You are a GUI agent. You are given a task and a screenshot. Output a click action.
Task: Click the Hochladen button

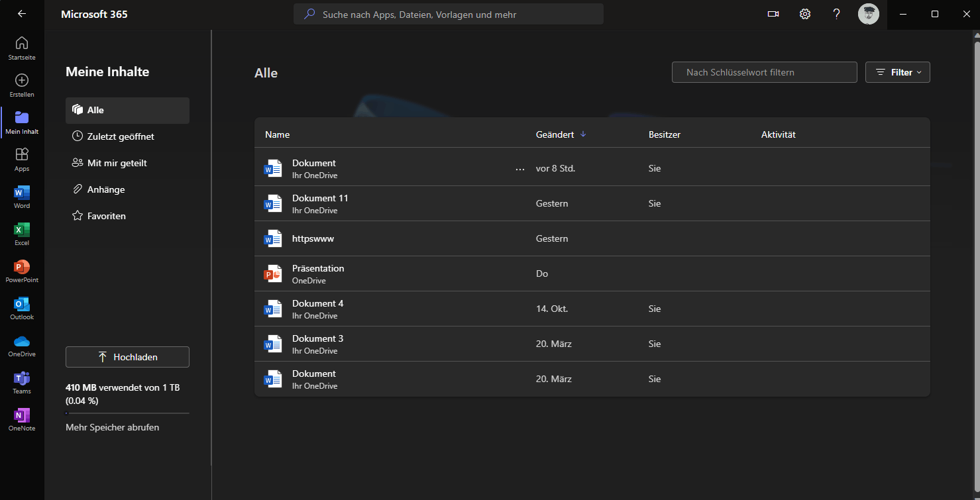pos(127,357)
